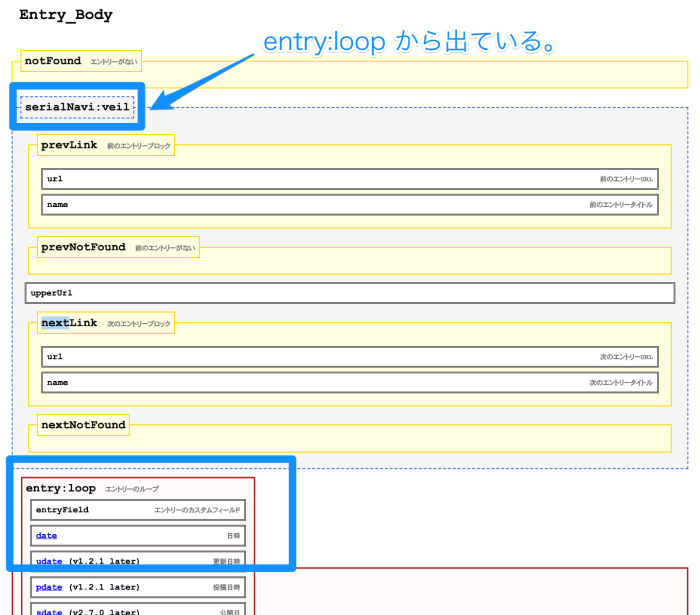Click the name variable under nextLink
The width and height of the screenshot is (700, 615).
click(x=57, y=382)
